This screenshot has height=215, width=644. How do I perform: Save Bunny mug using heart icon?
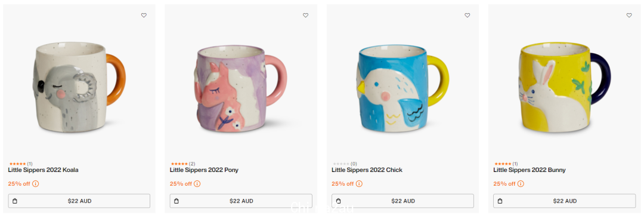coord(629,15)
